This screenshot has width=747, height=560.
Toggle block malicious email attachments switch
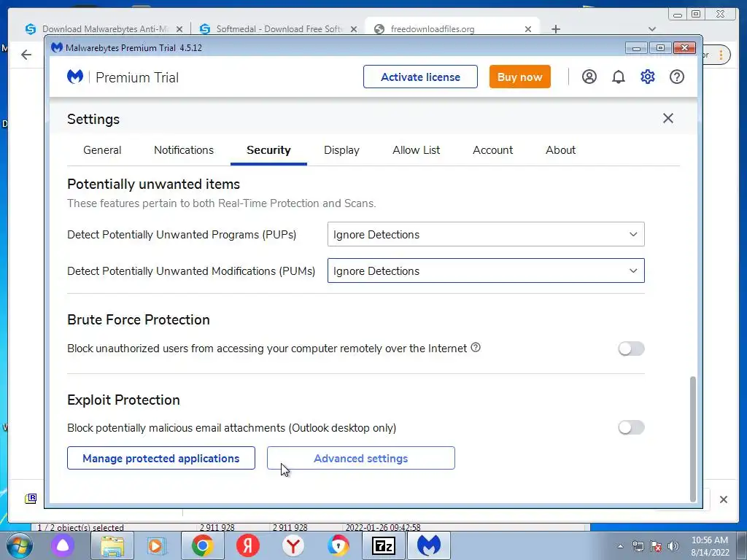(x=631, y=427)
